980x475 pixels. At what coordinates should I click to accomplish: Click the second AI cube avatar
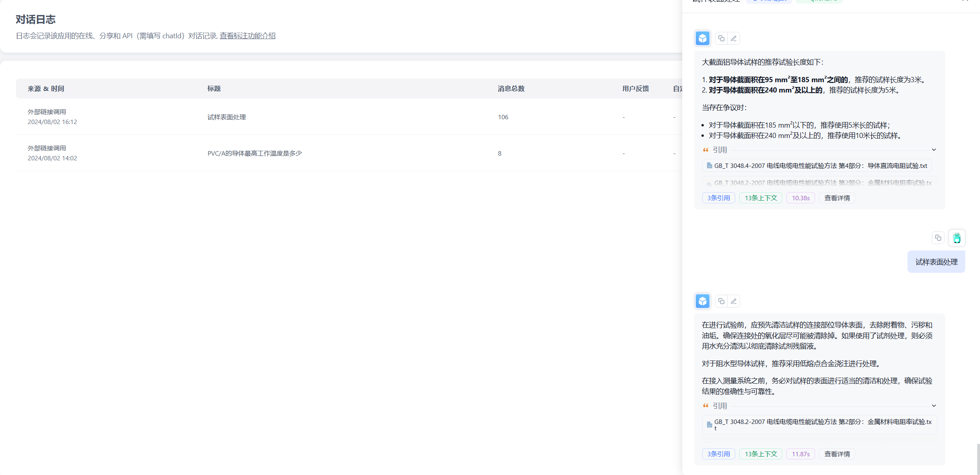point(703,301)
